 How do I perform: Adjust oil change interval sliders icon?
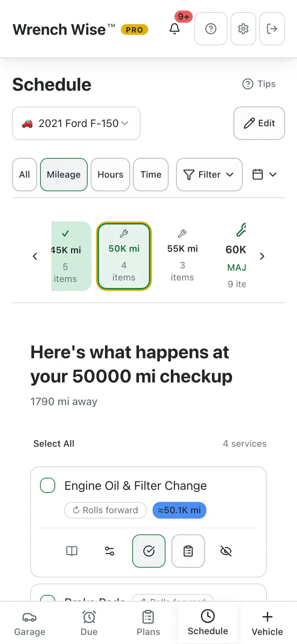[x=110, y=551]
